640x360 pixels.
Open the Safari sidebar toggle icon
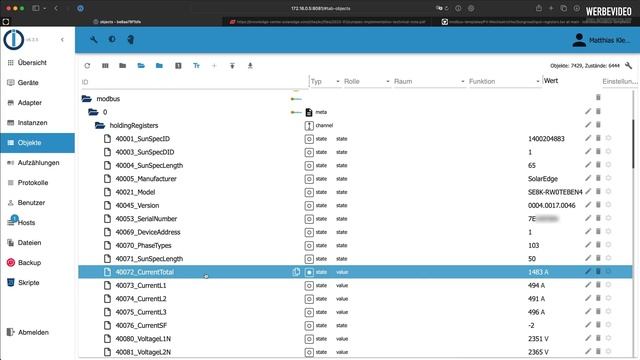point(36,8)
